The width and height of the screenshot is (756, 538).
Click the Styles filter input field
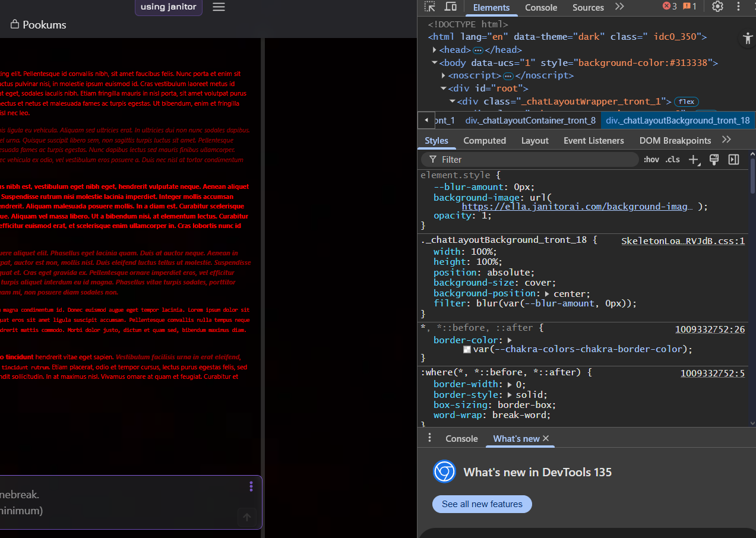pos(529,159)
